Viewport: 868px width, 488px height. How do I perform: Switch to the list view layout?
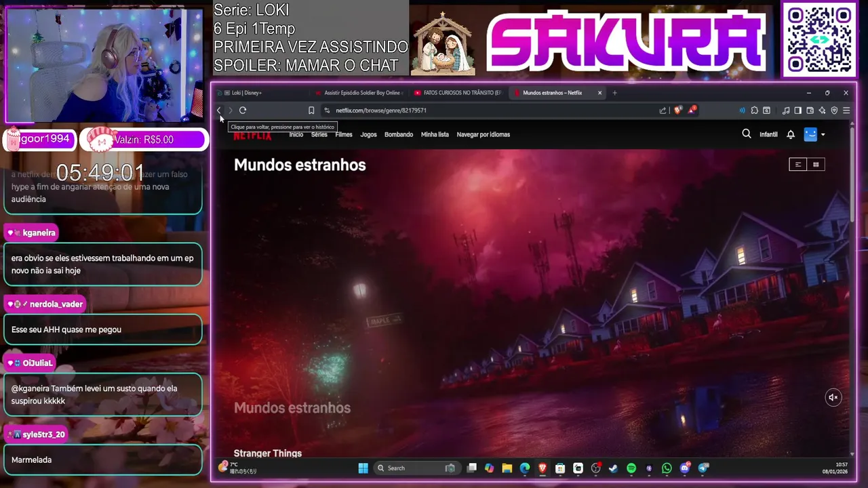(798, 164)
